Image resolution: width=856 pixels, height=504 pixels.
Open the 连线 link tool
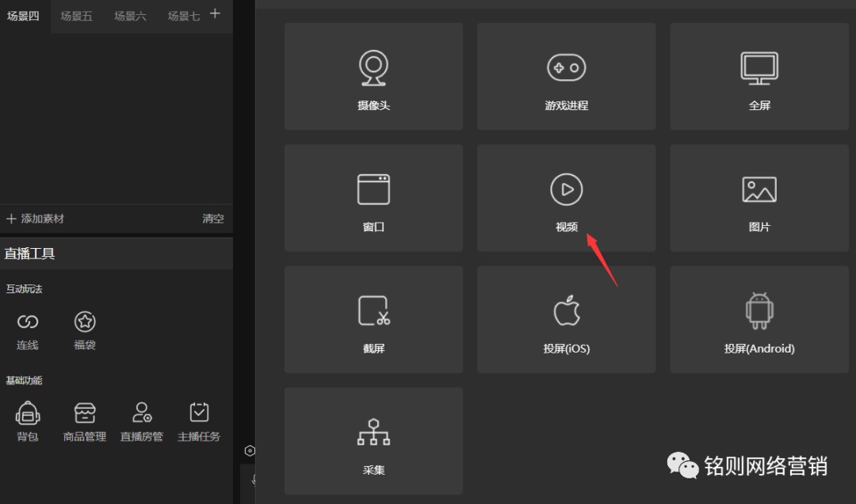[27, 330]
